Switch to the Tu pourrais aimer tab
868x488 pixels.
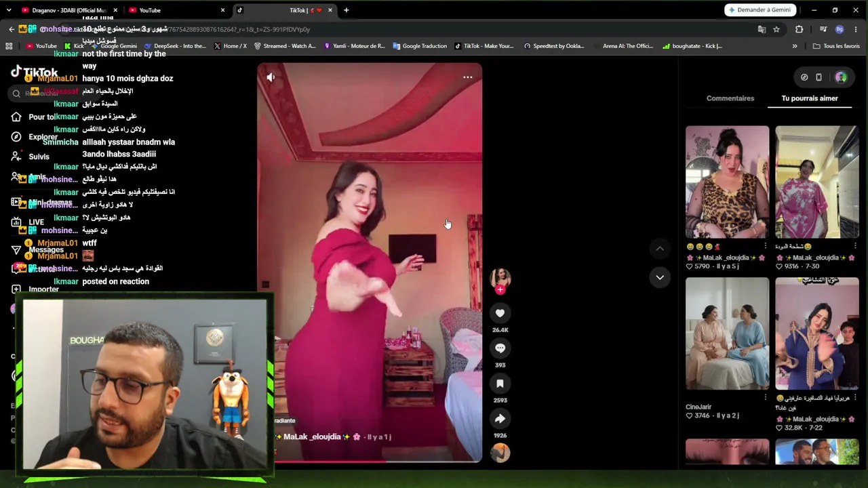[x=810, y=98]
